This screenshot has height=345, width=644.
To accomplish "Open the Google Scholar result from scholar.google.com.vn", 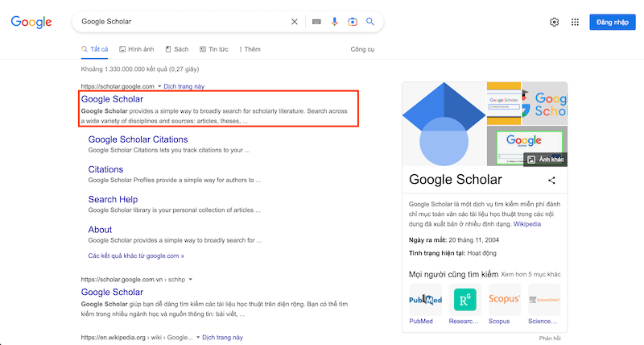I will 112,293.
